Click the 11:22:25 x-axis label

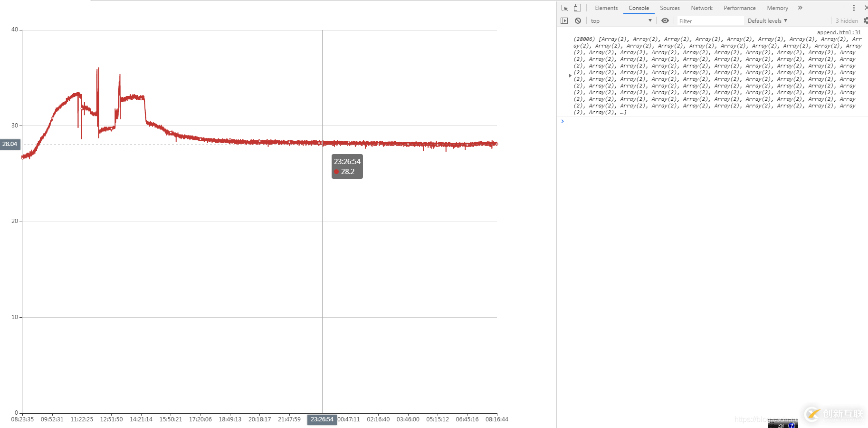82,419
